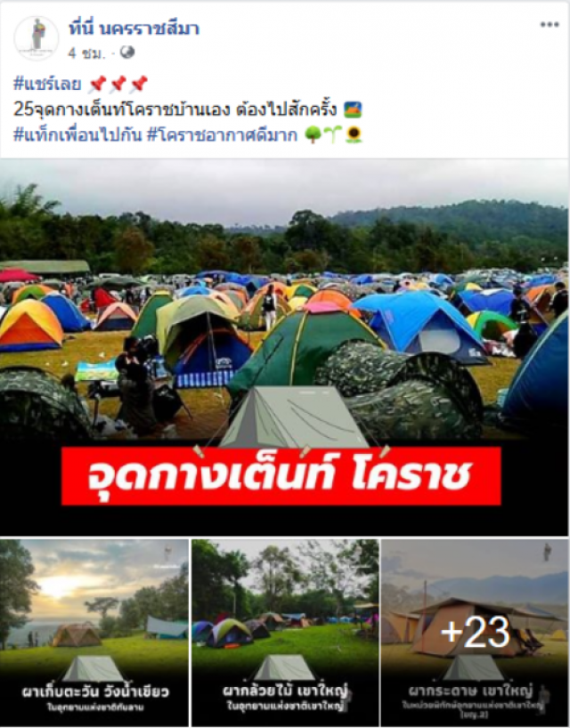The width and height of the screenshot is (570, 728).
Task: Open hashtag #โคราชอากาศดีมาก
Action: (222, 135)
